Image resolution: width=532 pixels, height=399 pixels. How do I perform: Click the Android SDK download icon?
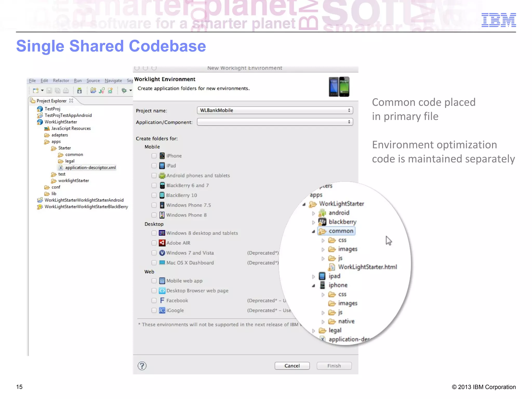[x=79, y=90]
